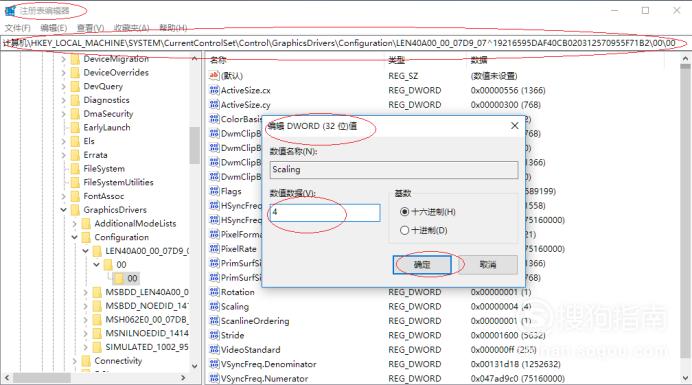692x385 pixels.
Task: Open the 帮助(H) Help menu
Action: [x=173, y=28]
